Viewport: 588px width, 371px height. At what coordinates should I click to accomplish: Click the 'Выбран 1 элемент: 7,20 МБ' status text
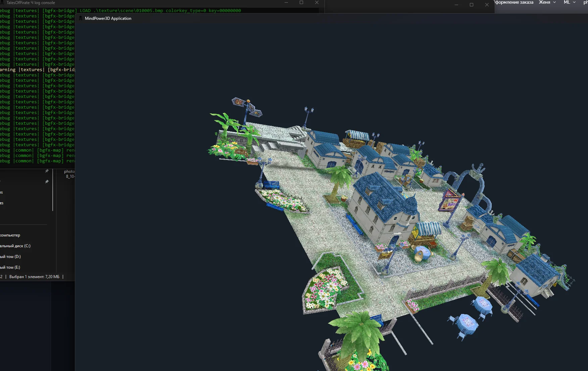pos(34,277)
